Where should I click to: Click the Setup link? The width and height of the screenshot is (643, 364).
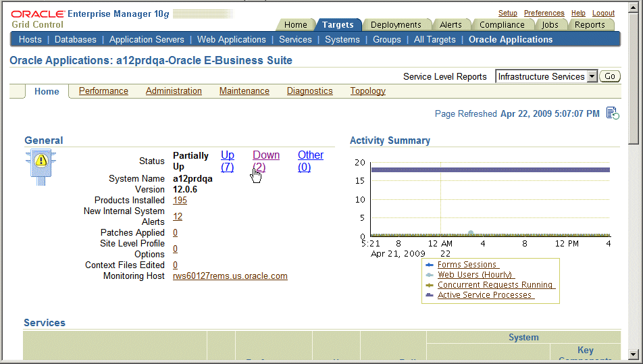click(508, 13)
